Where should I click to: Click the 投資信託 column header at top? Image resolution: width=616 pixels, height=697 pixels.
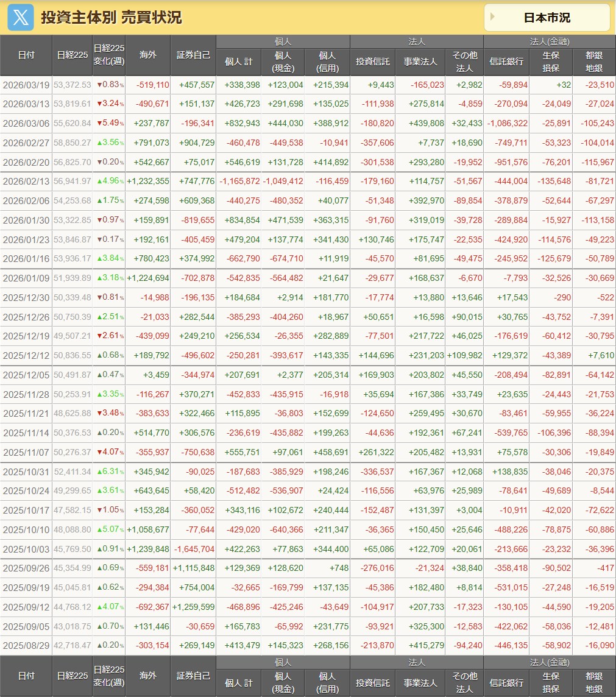point(372,62)
